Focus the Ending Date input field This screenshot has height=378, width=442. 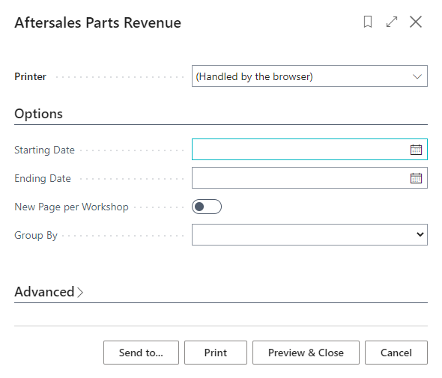300,178
